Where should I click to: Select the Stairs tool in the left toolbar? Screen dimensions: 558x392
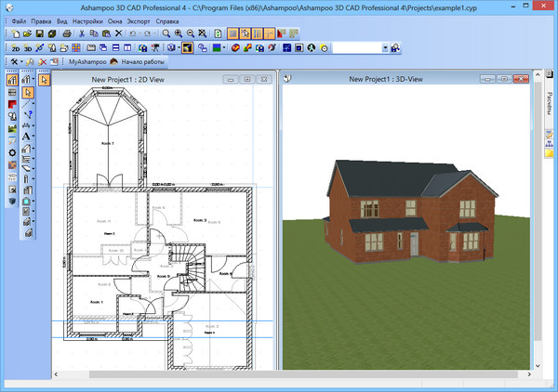coord(27,160)
